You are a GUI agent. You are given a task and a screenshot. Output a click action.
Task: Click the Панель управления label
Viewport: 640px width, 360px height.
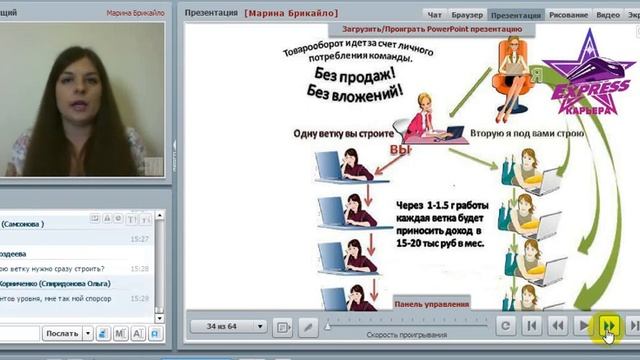pyautogui.click(x=431, y=304)
